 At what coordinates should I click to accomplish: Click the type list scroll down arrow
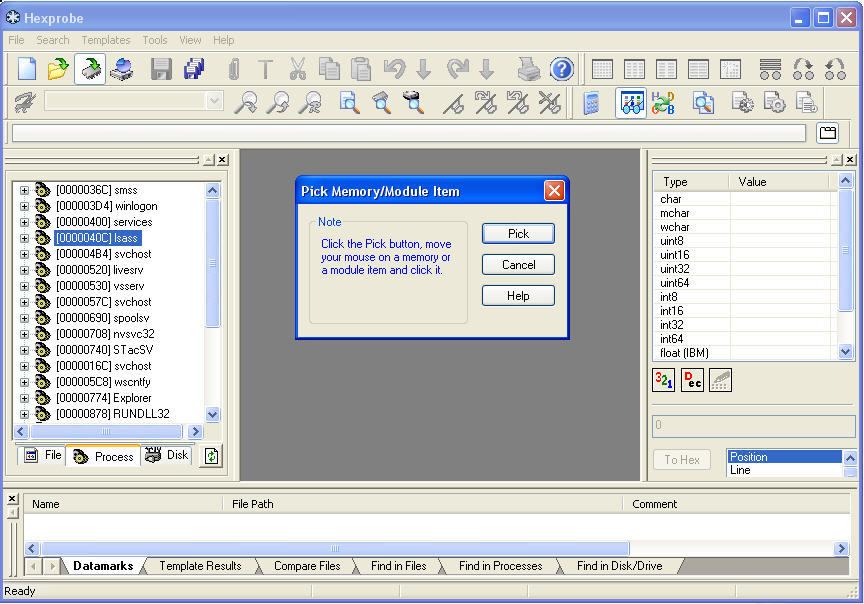845,352
